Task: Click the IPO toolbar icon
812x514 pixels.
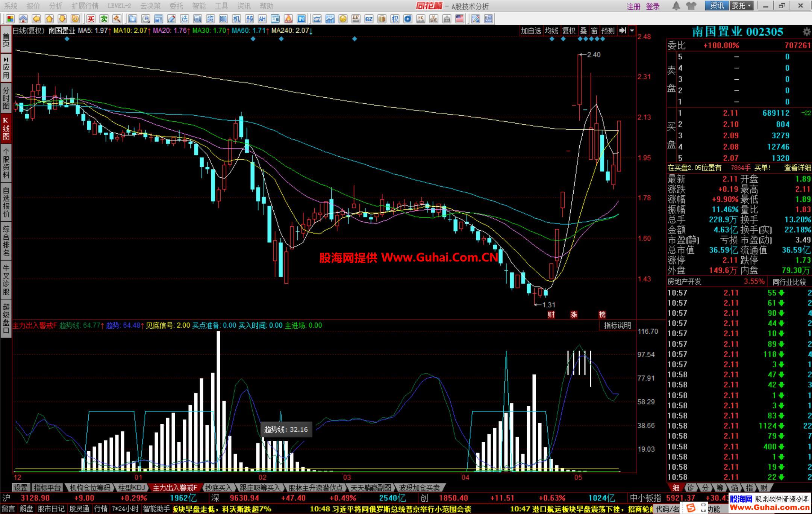Action: (301, 19)
